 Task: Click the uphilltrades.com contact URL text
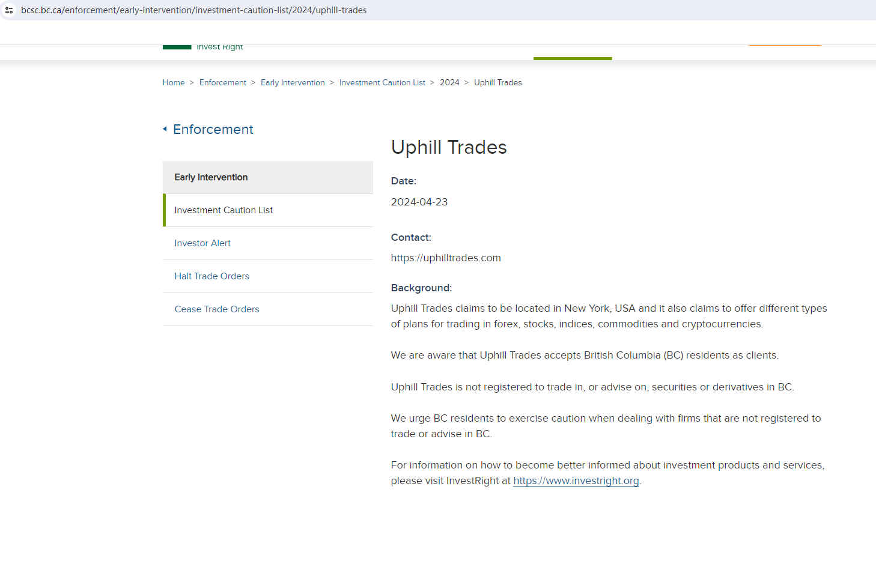coord(446,258)
